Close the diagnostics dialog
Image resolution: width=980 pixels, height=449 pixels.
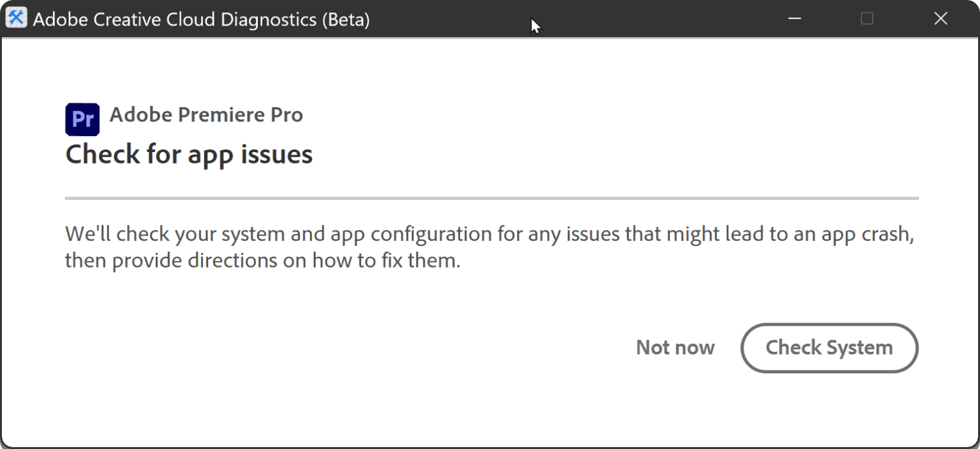click(x=940, y=19)
